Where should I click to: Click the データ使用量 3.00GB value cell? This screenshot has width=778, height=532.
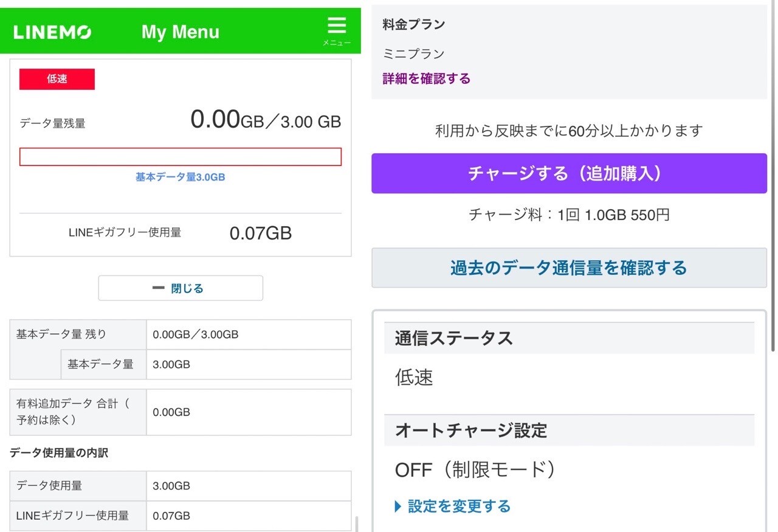point(249,486)
